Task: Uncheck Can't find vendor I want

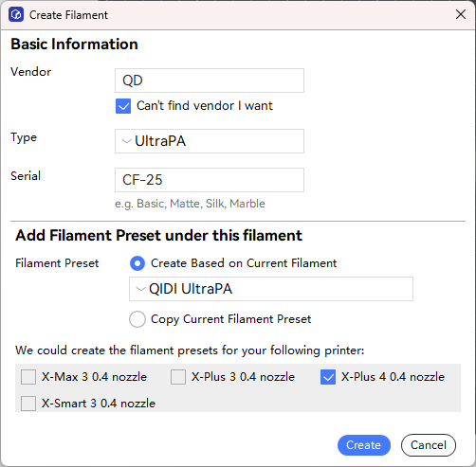Action: click(x=123, y=106)
